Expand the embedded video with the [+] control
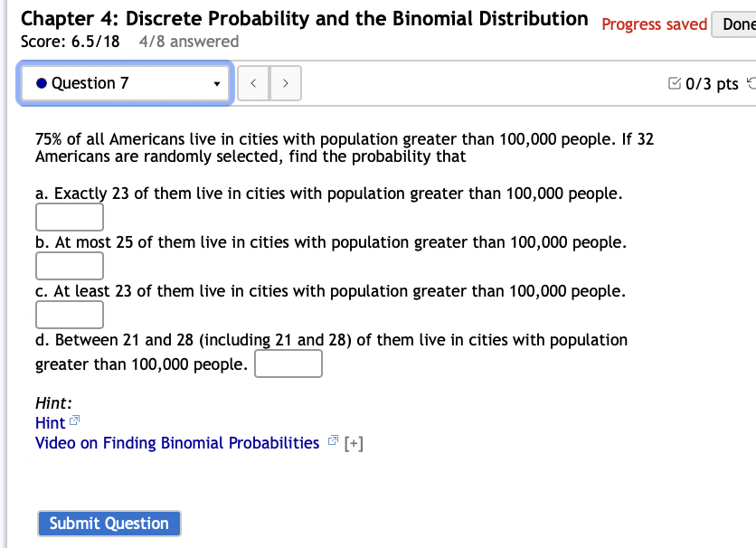The image size is (756, 548). point(354,442)
